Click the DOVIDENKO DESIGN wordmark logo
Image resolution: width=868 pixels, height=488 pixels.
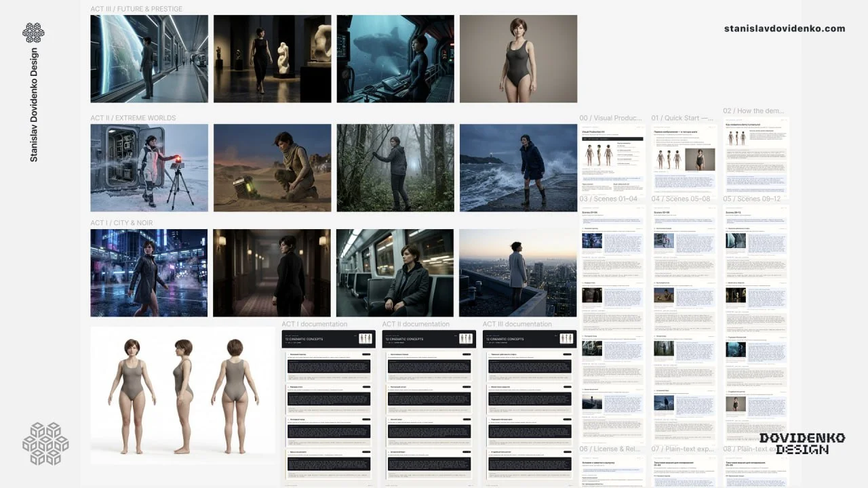(x=802, y=444)
